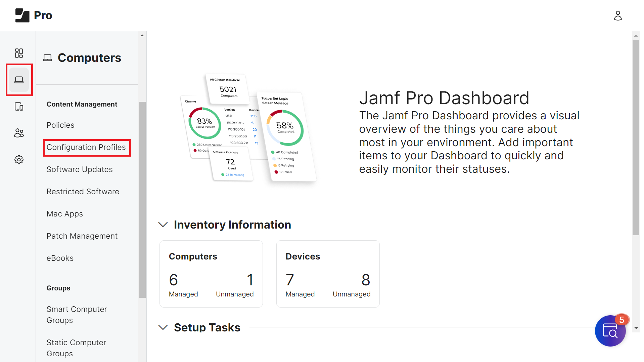Open the help search floating button
This screenshot has height=362, width=644.
[x=610, y=331]
